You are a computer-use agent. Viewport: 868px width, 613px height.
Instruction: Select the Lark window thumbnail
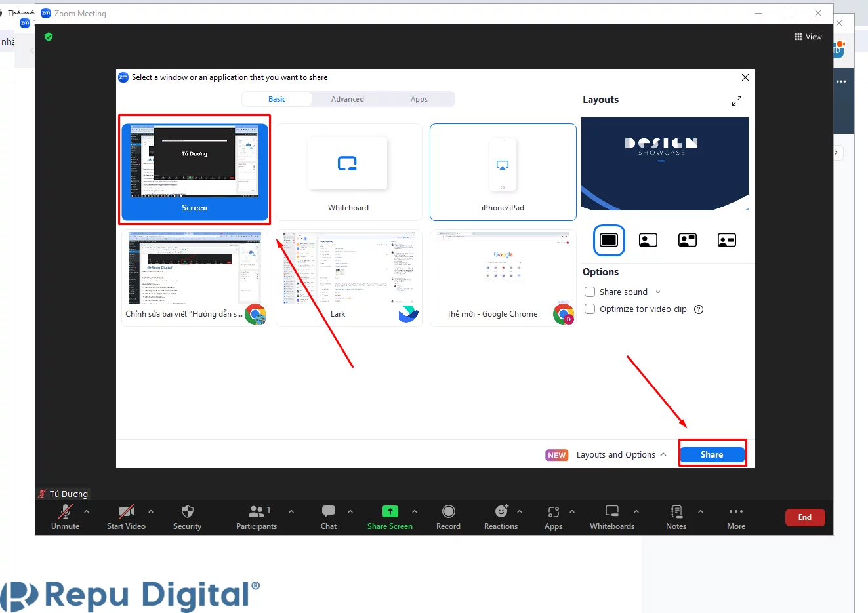pos(348,278)
